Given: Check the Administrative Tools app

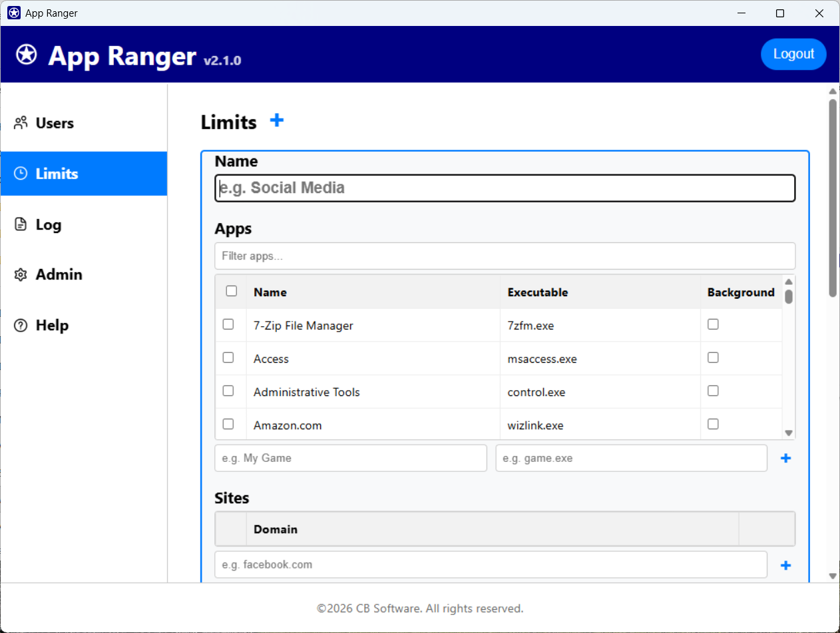Looking at the screenshot, I should coord(228,391).
